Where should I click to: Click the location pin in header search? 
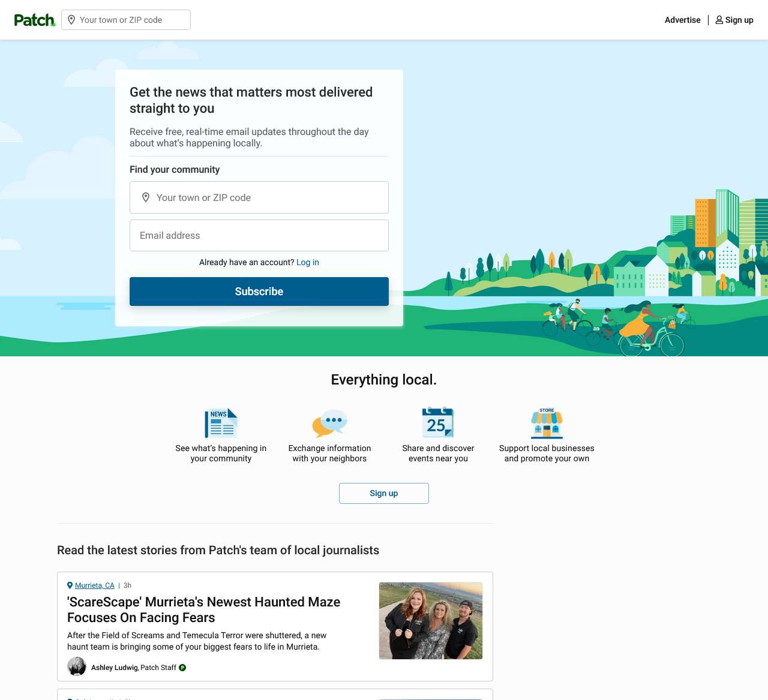[x=71, y=20]
